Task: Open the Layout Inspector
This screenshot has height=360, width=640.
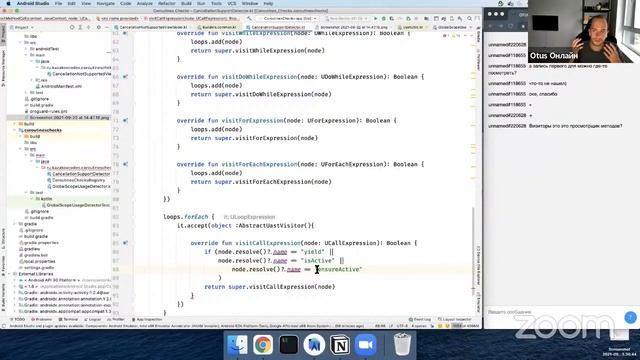Action: tap(455, 320)
